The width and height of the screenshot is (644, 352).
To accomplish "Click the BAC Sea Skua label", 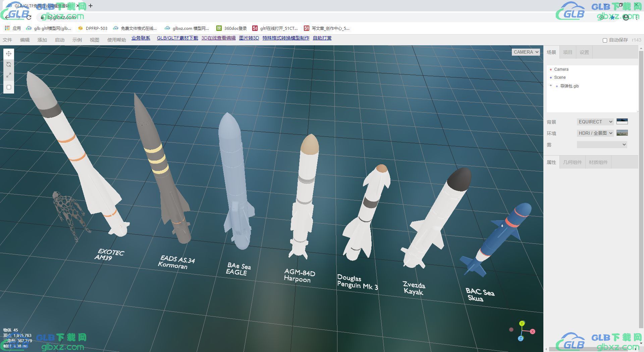I will (480, 295).
